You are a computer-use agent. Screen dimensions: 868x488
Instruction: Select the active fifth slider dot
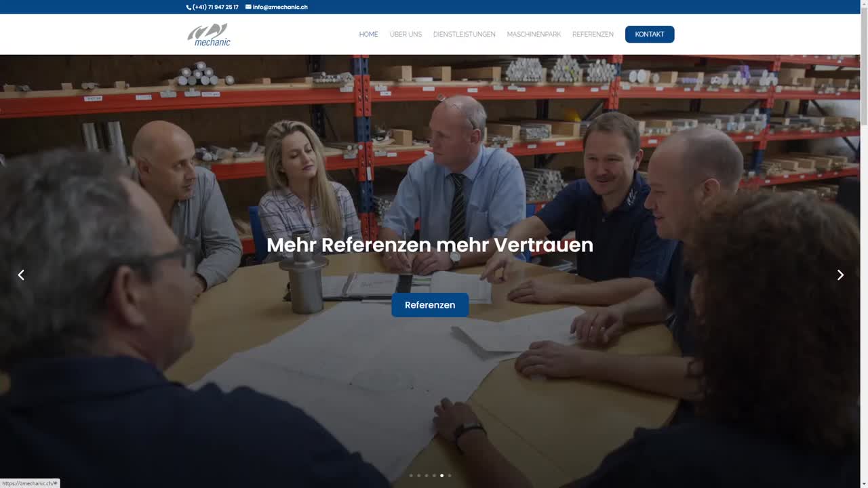pos(441,476)
